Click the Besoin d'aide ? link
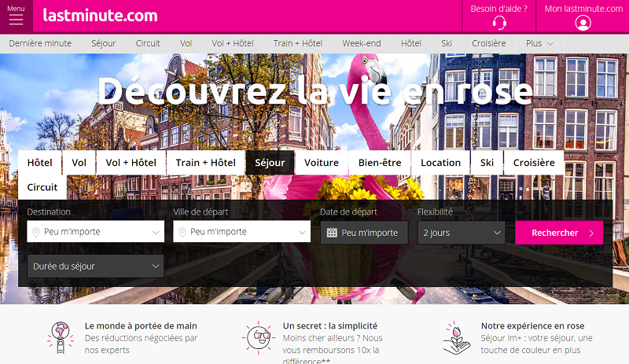Image resolution: width=629 pixels, height=364 pixels. (x=498, y=9)
